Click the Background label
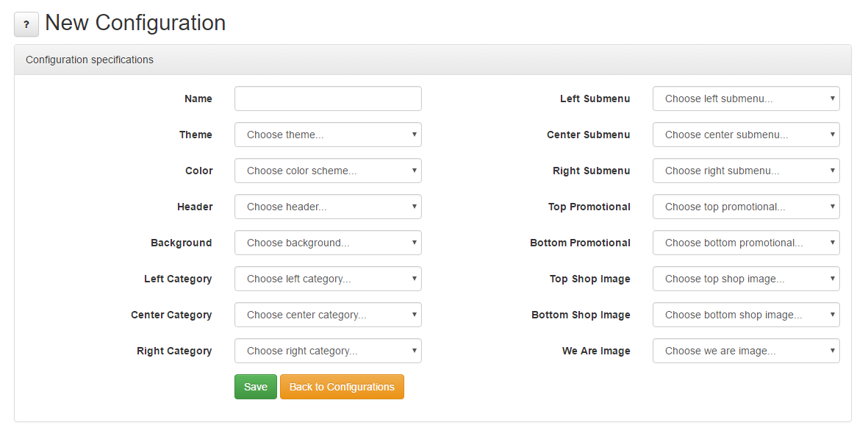Viewport: 868px width, 436px height. [x=181, y=243]
